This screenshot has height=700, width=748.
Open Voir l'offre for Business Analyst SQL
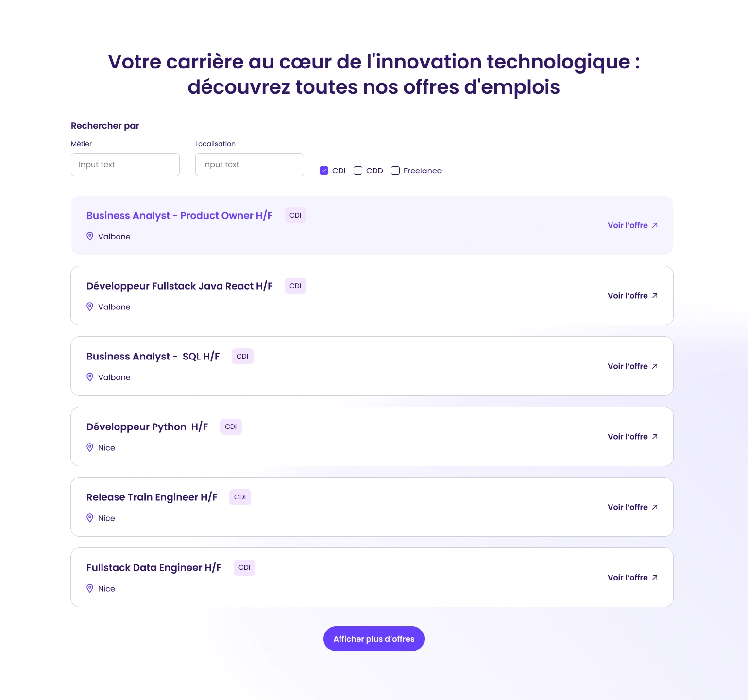[628, 366]
